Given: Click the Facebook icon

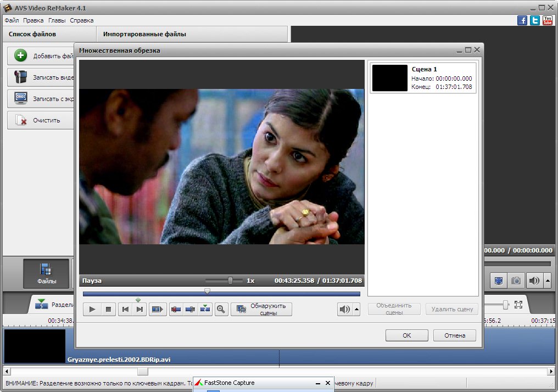Looking at the screenshot, I should [x=522, y=20].
